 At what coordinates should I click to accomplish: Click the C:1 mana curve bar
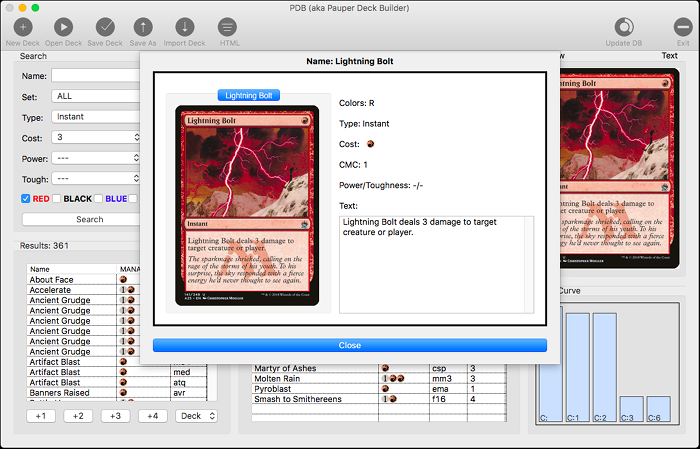coord(578,367)
